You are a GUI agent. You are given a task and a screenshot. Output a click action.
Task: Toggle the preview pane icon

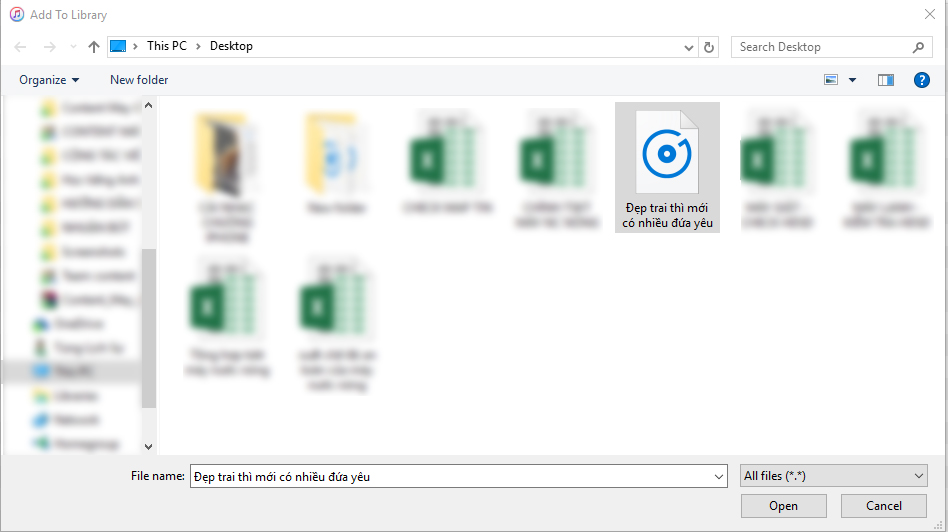(x=885, y=80)
